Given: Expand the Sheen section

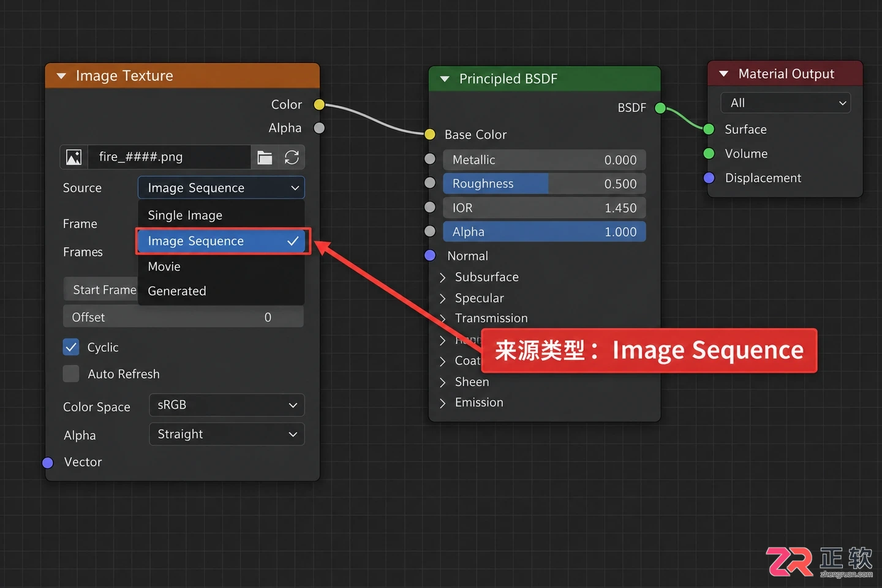Looking at the screenshot, I should pyautogui.click(x=442, y=382).
